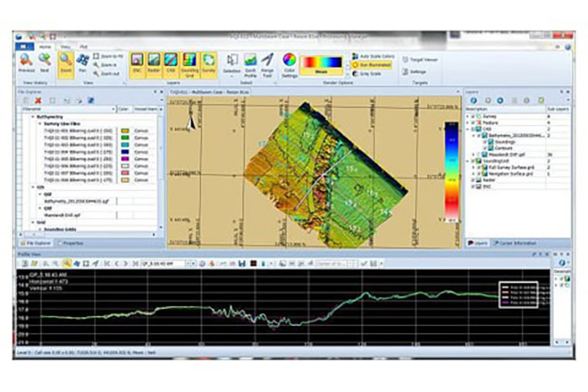Toggle the ENC layer button

(137, 63)
